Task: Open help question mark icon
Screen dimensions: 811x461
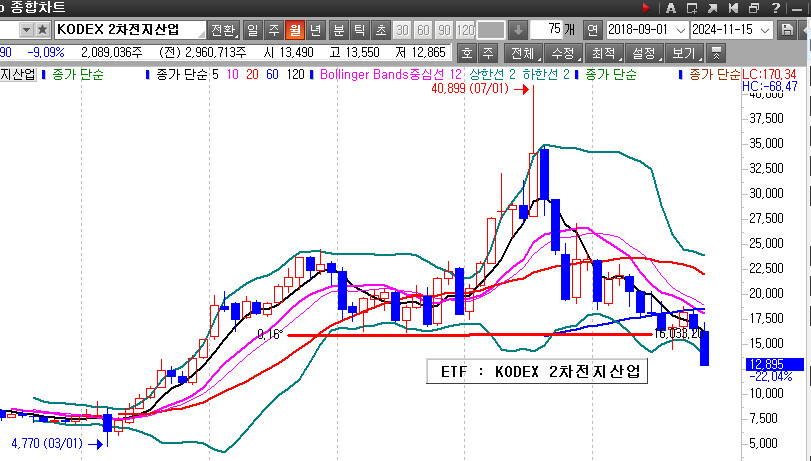Action: pyautogui.click(x=775, y=8)
